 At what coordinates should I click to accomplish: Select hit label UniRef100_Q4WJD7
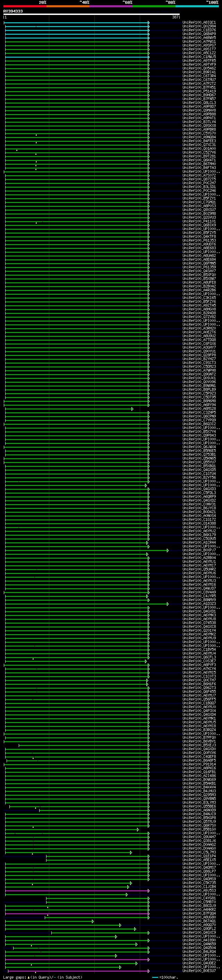coord(199,589)
